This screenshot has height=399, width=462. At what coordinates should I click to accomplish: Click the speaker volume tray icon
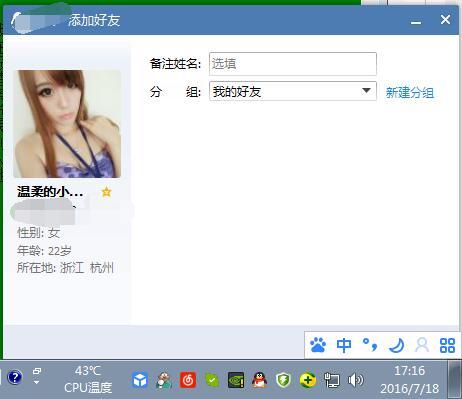[355, 380]
